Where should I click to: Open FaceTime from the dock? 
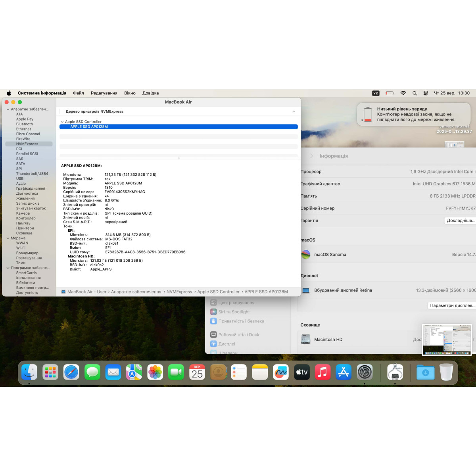click(176, 372)
